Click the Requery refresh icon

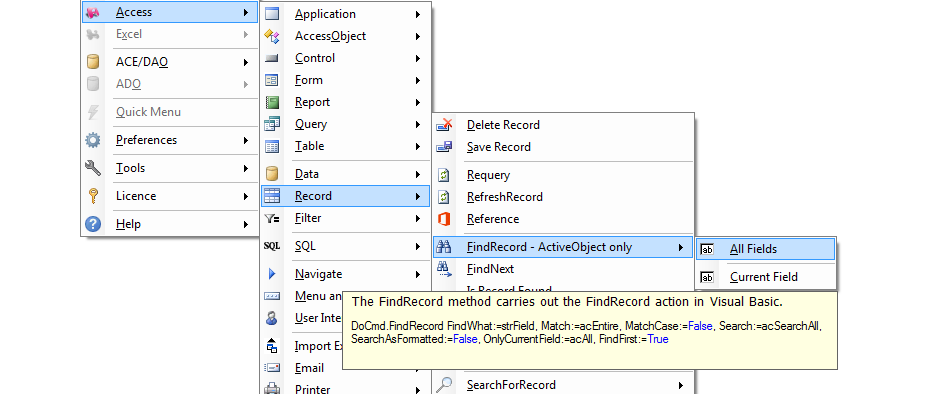click(445, 175)
